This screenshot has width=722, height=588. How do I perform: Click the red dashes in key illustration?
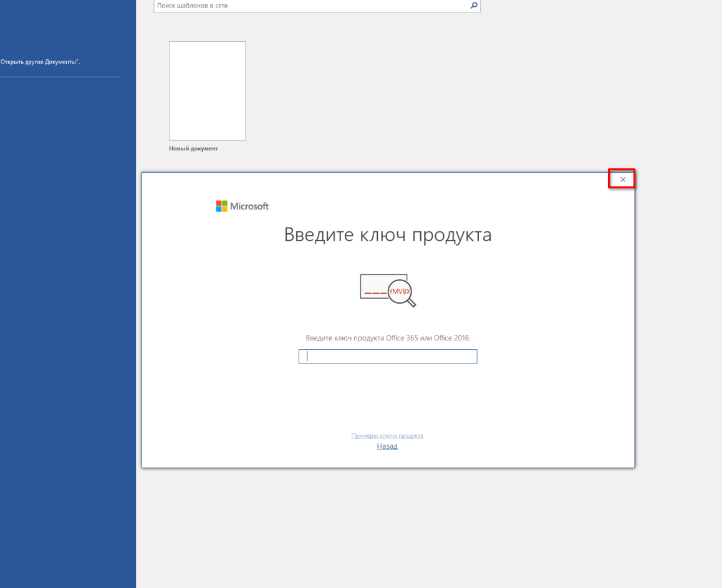tap(375, 292)
